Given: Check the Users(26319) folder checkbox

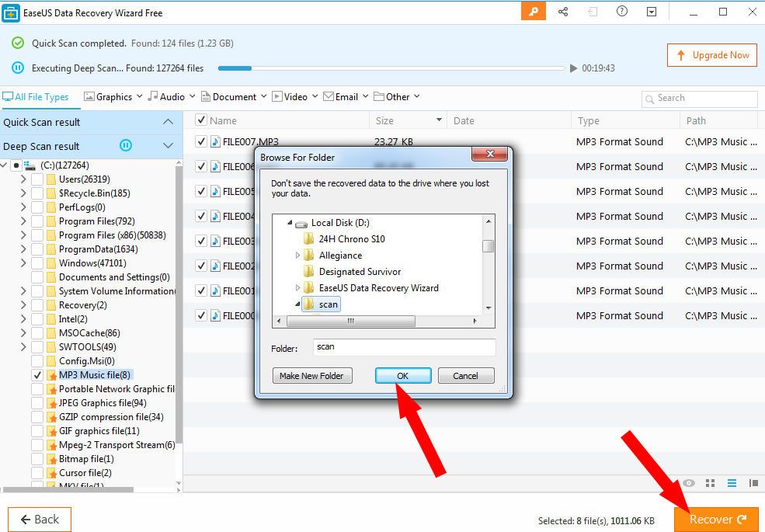Looking at the screenshot, I should point(37,179).
